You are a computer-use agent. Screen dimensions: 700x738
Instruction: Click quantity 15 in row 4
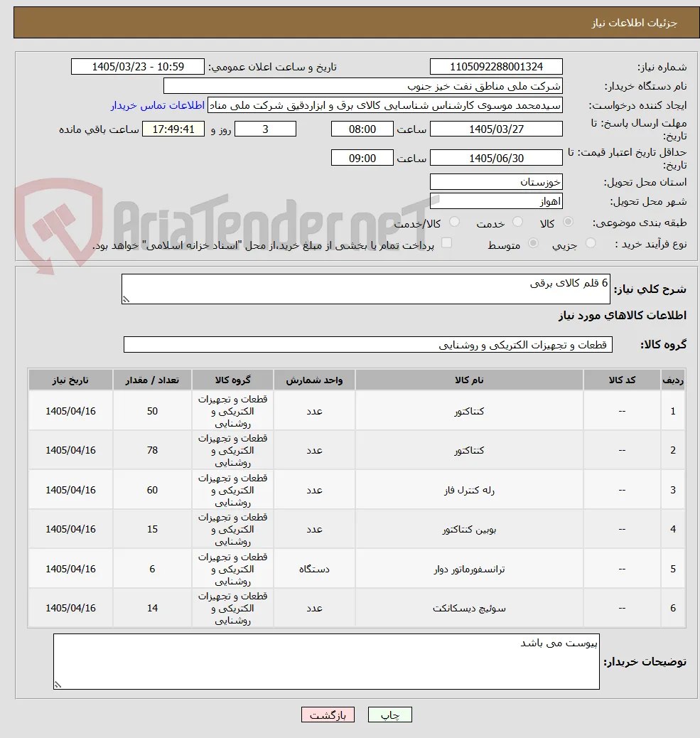tap(152, 529)
